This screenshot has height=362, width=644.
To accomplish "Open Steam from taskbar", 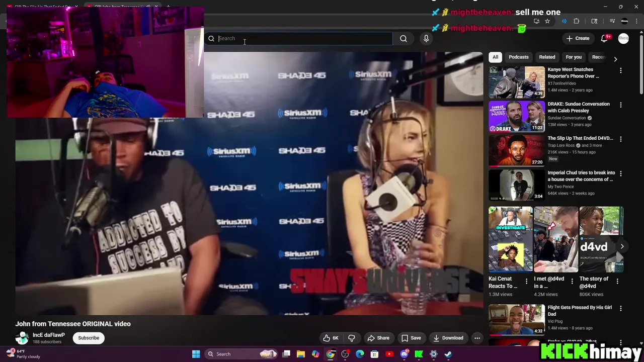I will click(448, 354).
